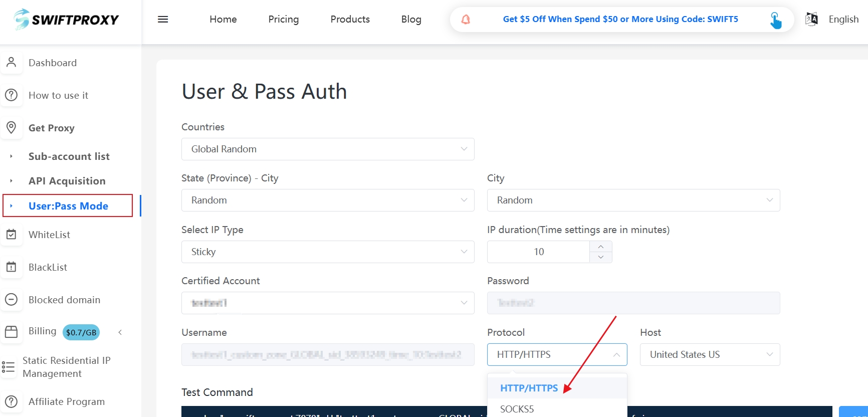Click the Blocked domain minus-circle icon
The width and height of the screenshot is (868, 417).
click(12, 300)
